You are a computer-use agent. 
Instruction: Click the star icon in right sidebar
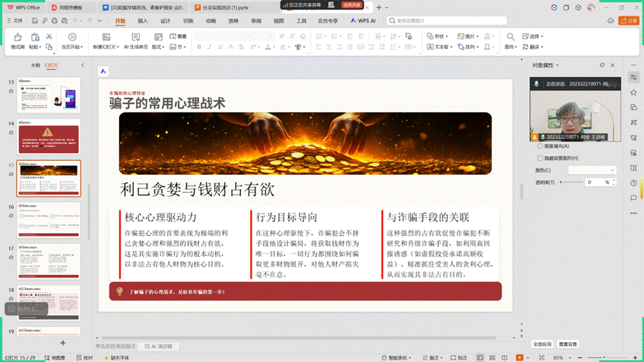(634, 92)
